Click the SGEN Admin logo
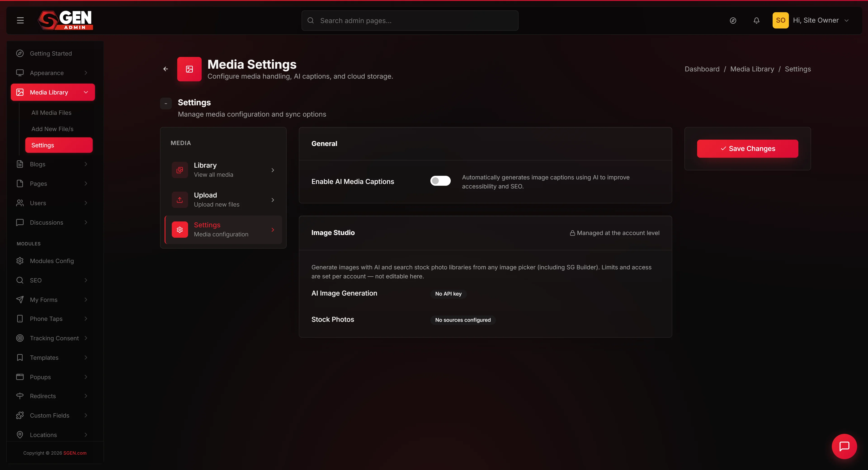Viewport: 868px width, 470px height. 65,20
